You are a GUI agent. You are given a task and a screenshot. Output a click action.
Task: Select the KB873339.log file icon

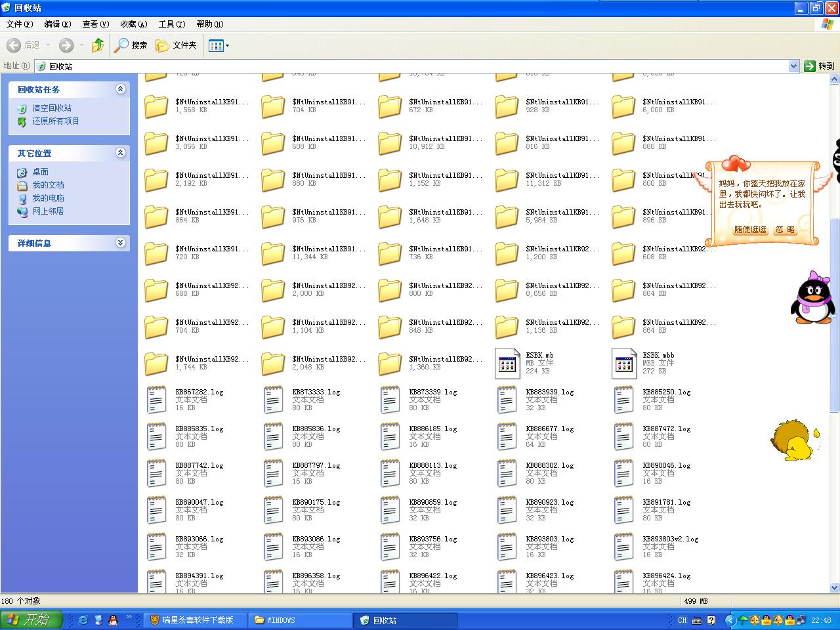coord(390,400)
